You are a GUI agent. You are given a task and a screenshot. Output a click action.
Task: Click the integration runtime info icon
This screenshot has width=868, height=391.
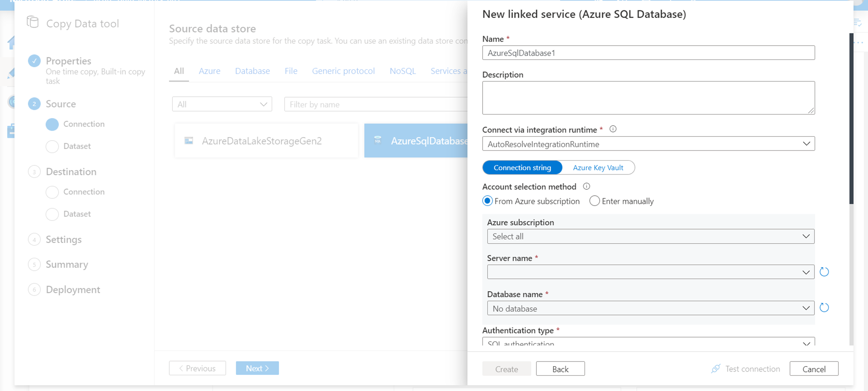[613, 129]
